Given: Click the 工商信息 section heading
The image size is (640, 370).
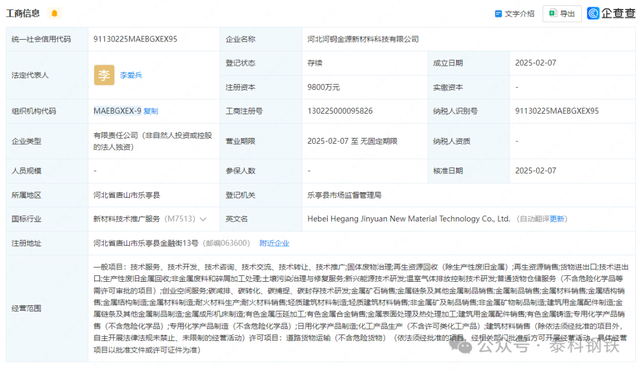Looking at the screenshot, I should coord(23,13).
